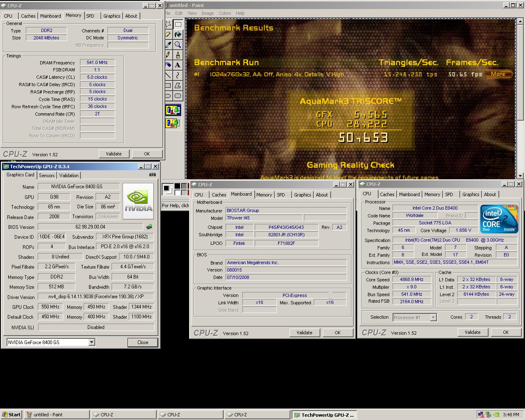Viewport: 525px width, 420px height.
Task: Select the black color swatch in palette
Action: pyautogui.click(x=177, y=186)
